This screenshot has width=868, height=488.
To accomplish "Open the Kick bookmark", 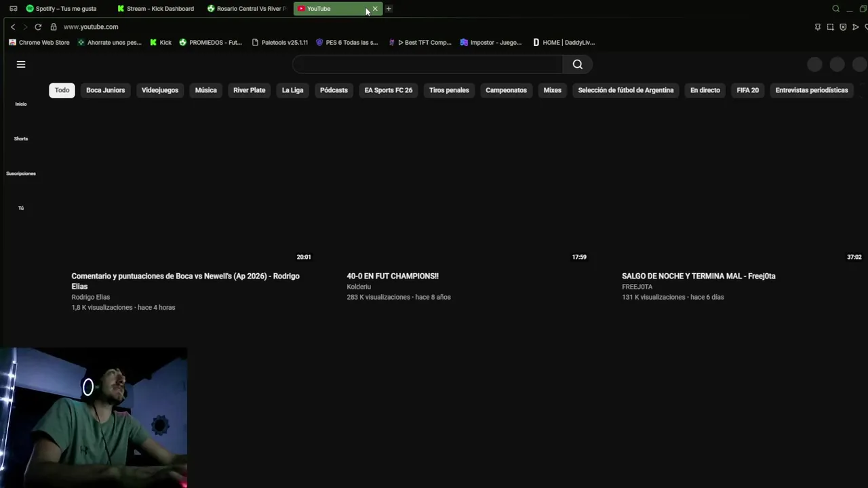I will point(160,43).
